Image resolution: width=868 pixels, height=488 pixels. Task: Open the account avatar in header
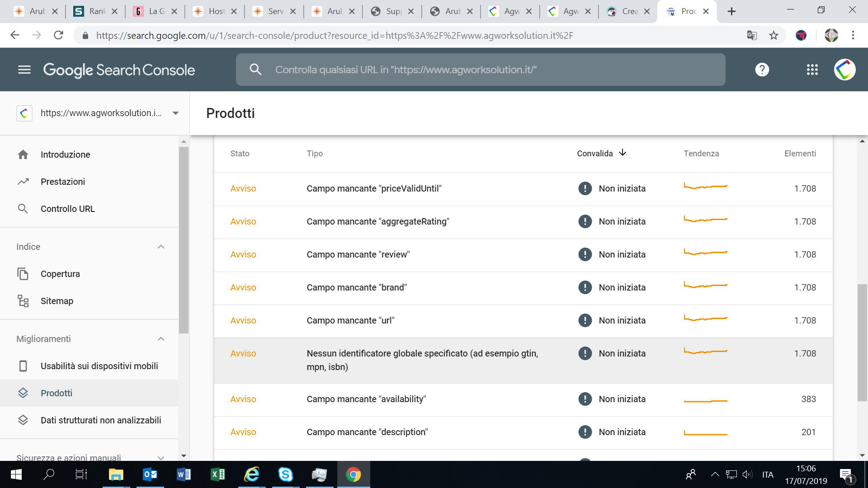coord(844,70)
